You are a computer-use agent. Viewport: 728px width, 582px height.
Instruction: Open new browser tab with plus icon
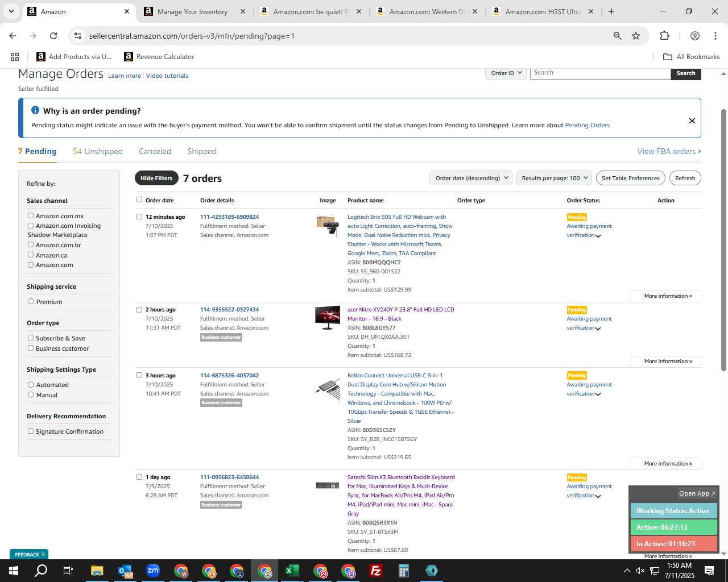(611, 11)
